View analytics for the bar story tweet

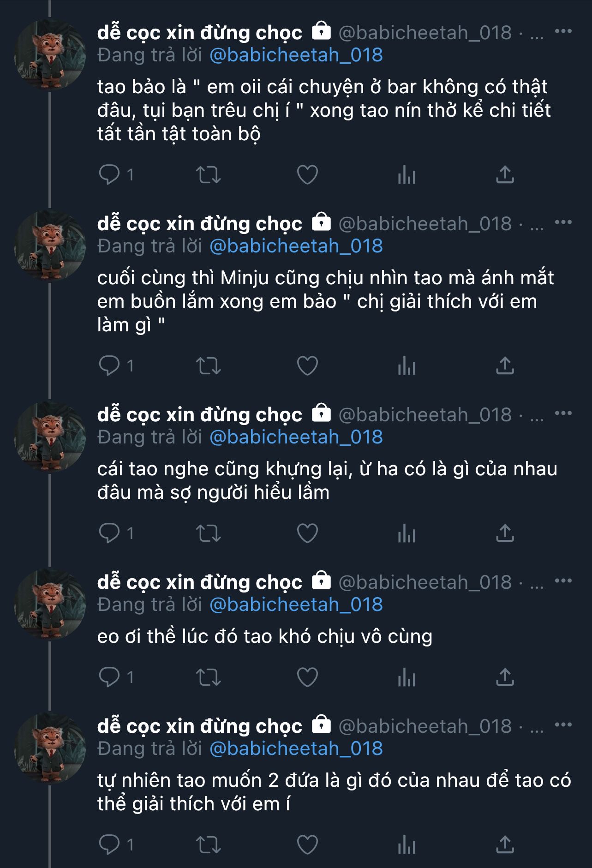coord(407,175)
